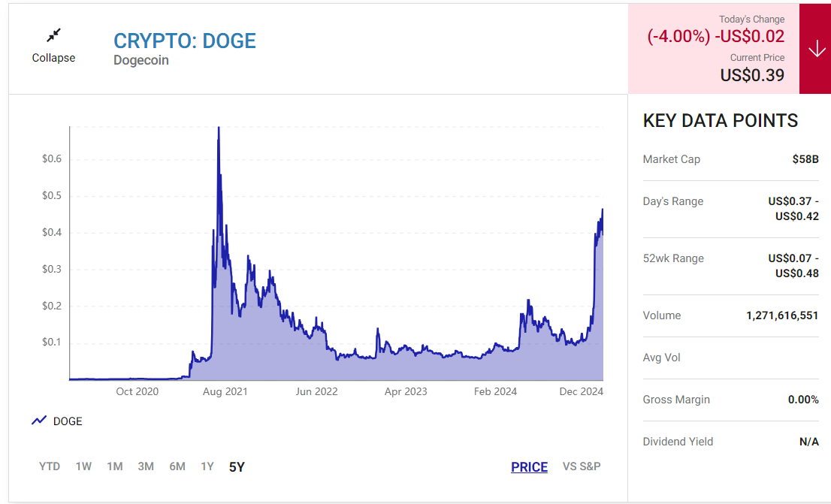Click the $0.6 y-axis label
The width and height of the screenshot is (831, 504).
click(x=52, y=159)
